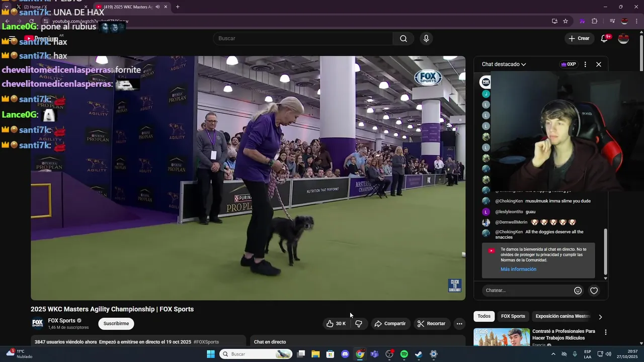The image size is (644, 362).
Task: Switch to Chrome on taskbar
Action: coord(360,354)
